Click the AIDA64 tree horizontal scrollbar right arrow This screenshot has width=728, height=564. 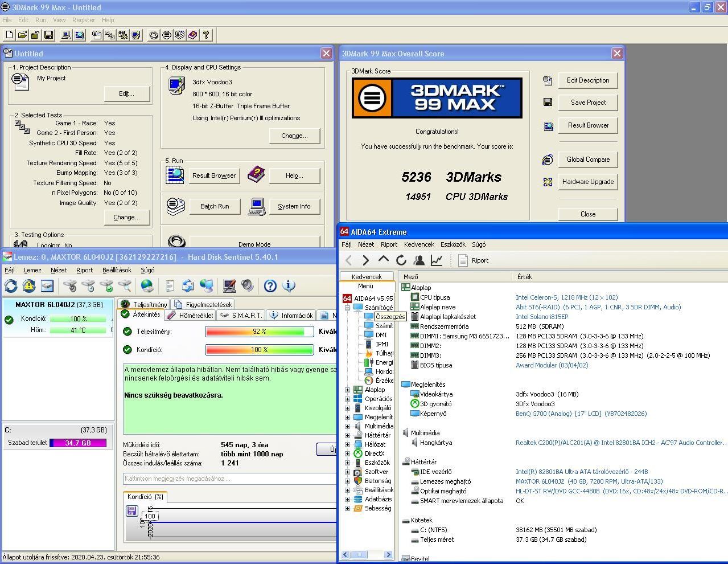tap(388, 554)
